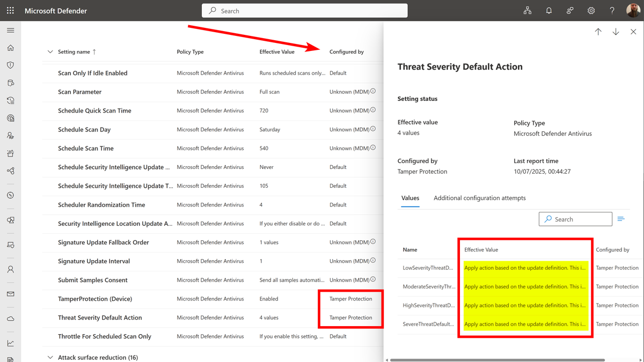Open the tenant switcher icon beside the search bar

(x=528, y=10)
